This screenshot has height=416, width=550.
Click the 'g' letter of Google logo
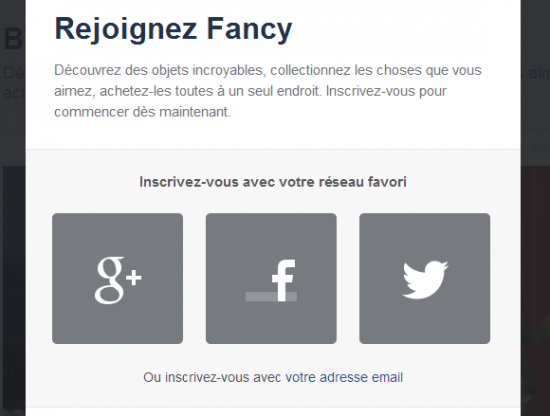[x=109, y=280]
